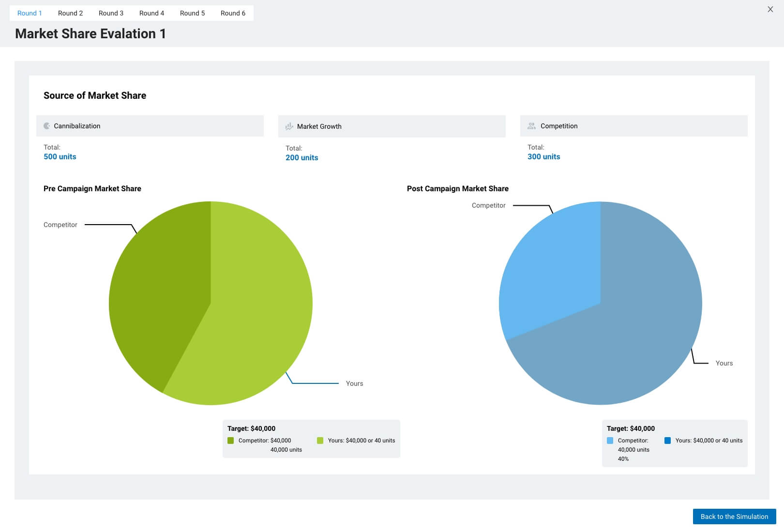784x532 pixels.
Task: Click Target $40,000 in post-campaign legend
Action: (631, 428)
